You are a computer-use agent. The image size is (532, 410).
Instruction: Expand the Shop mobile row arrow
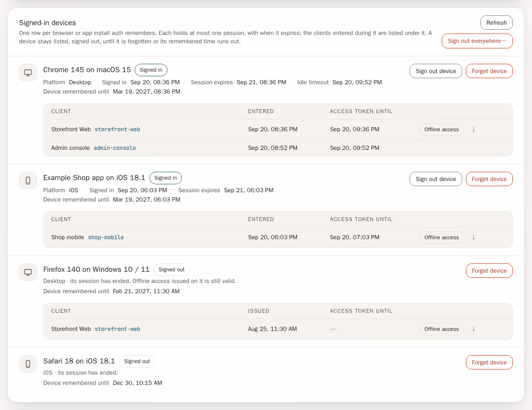474,237
